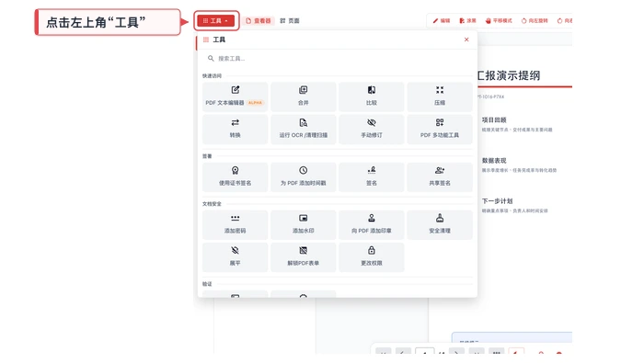
Task: Open the 共享签名 tool
Action: 440,177
